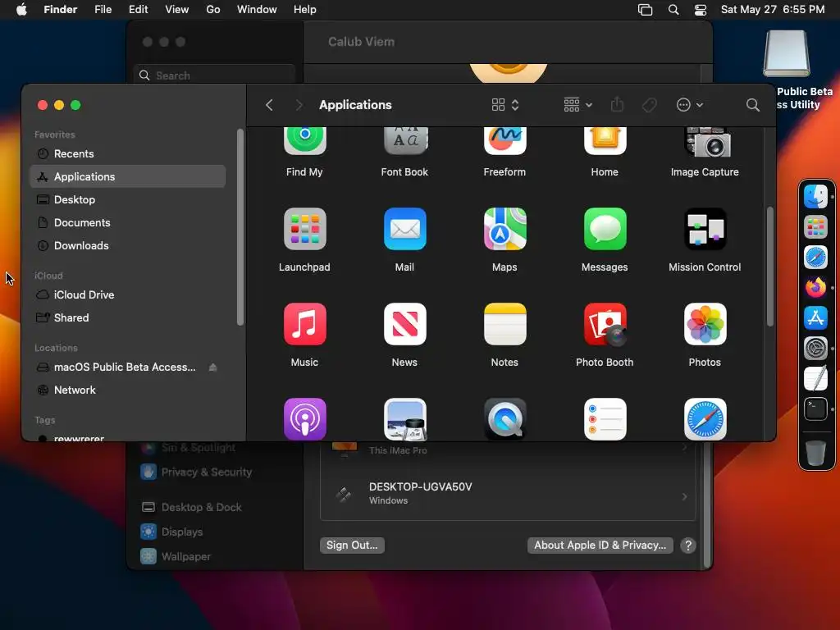Select the Preview app icon
Screen dimensions: 840x630
coord(404,419)
